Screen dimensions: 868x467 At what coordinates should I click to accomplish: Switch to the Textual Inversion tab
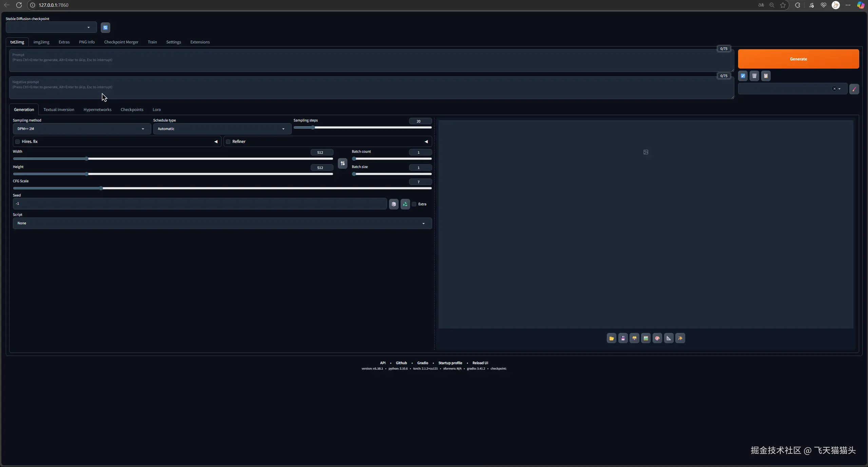click(59, 110)
